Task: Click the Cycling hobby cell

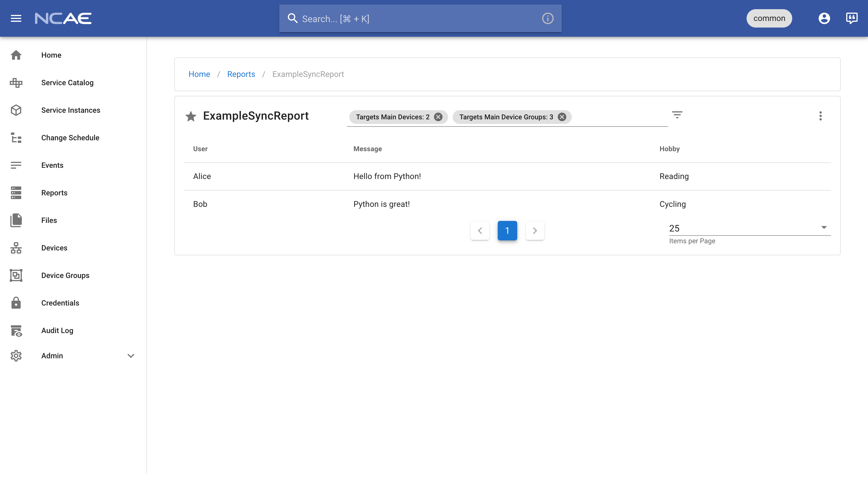Action: coord(673,204)
